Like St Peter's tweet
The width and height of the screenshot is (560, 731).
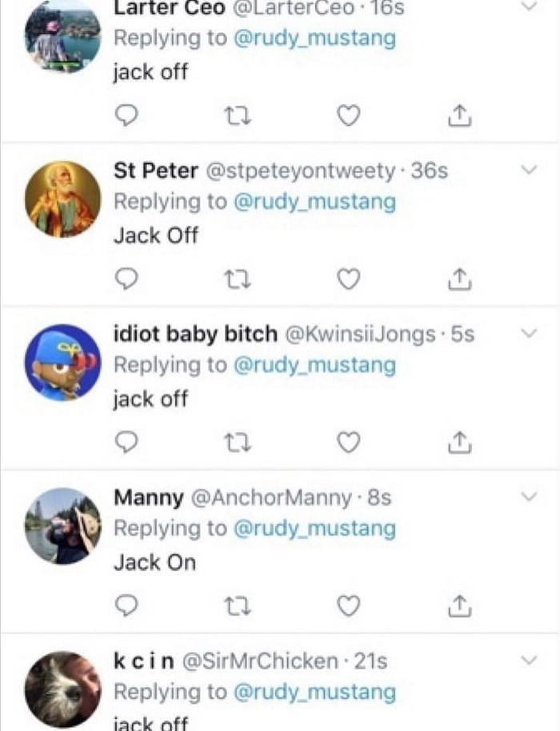347,280
